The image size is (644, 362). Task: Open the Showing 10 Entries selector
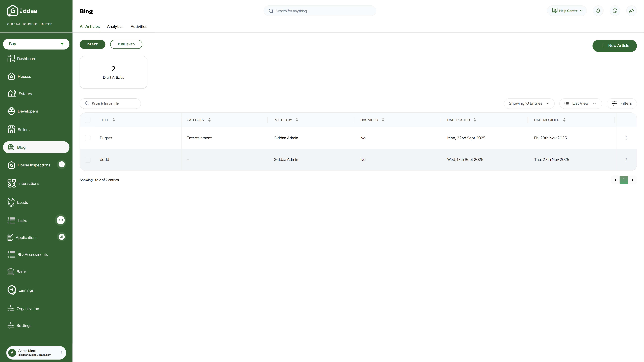point(529,103)
